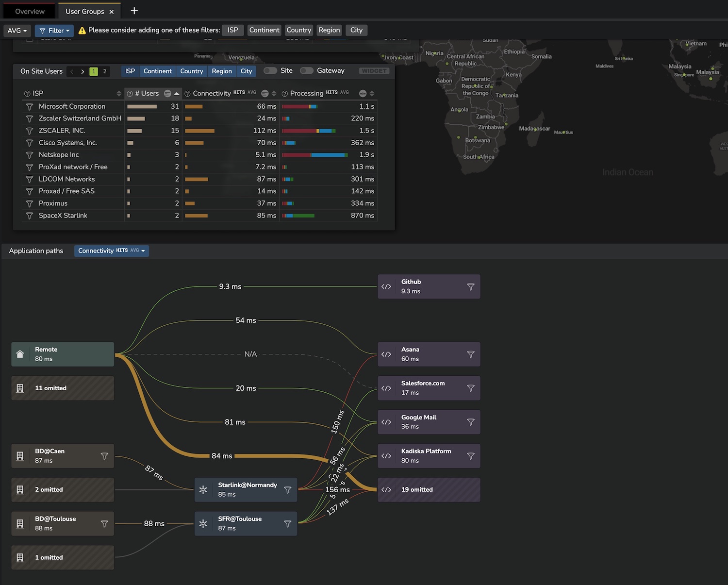The image size is (728, 585).
Task: Click the 9.3 ms path label to Github
Action: coord(230,286)
